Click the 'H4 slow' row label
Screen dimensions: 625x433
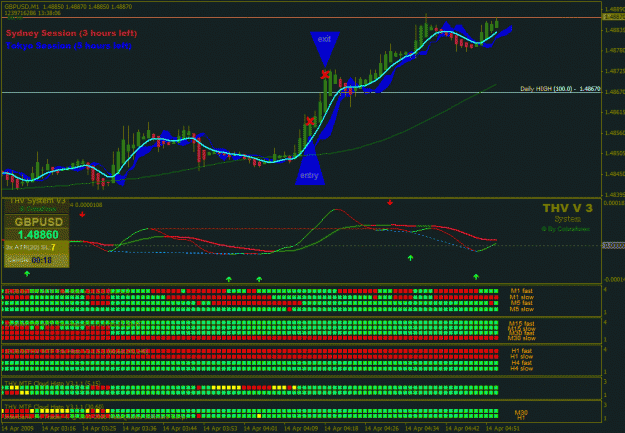tap(521, 369)
